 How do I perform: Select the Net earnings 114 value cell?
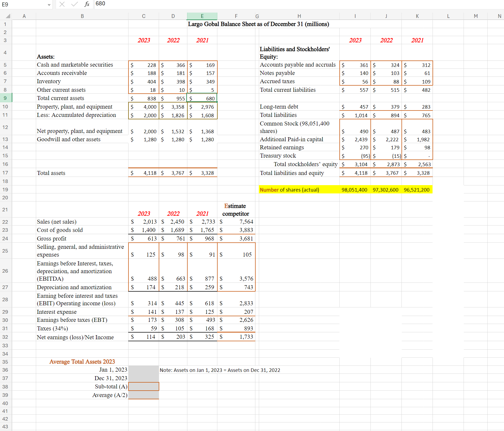(144, 337)
